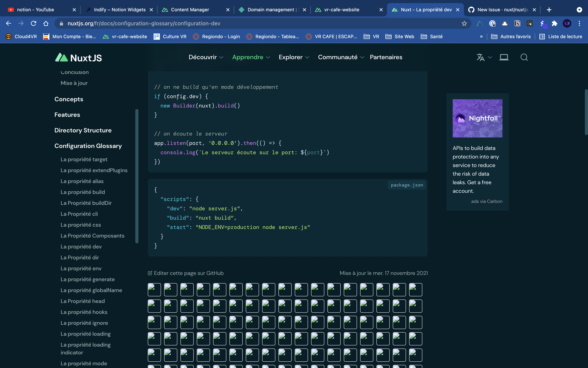Click the browser forward arrow
The width and height of the screenshot is (588, 368).
(21, 23)
